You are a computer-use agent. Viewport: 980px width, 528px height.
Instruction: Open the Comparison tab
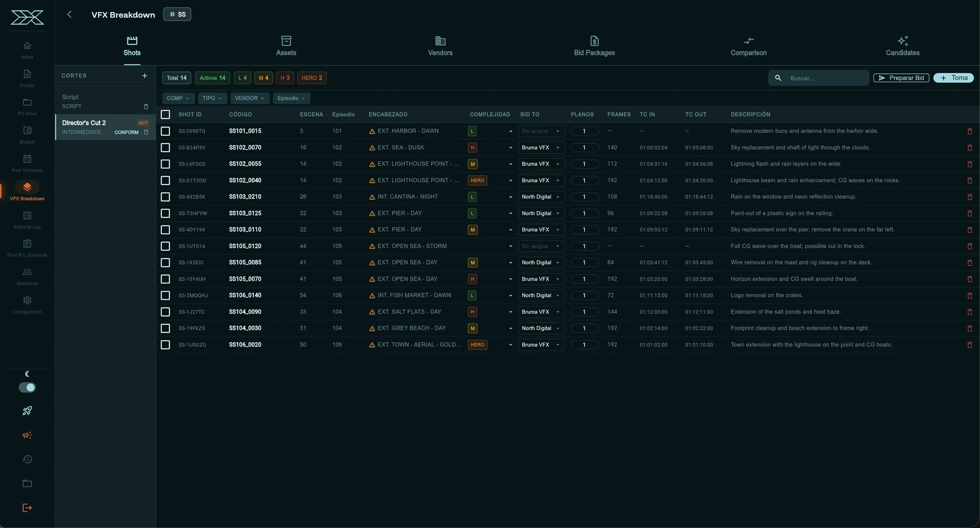(x=748, y=46)
